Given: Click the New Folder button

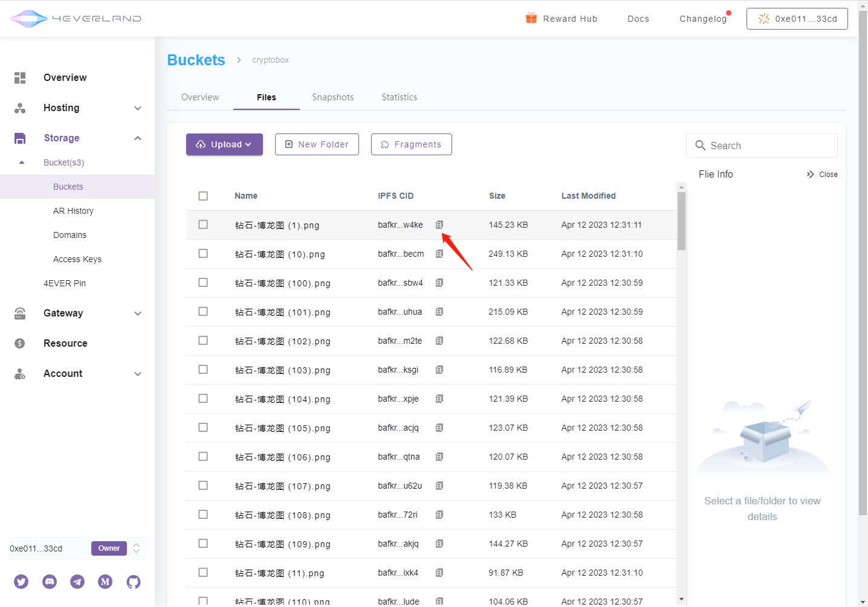Looking at the screenshot, I should tap(317, 144).
